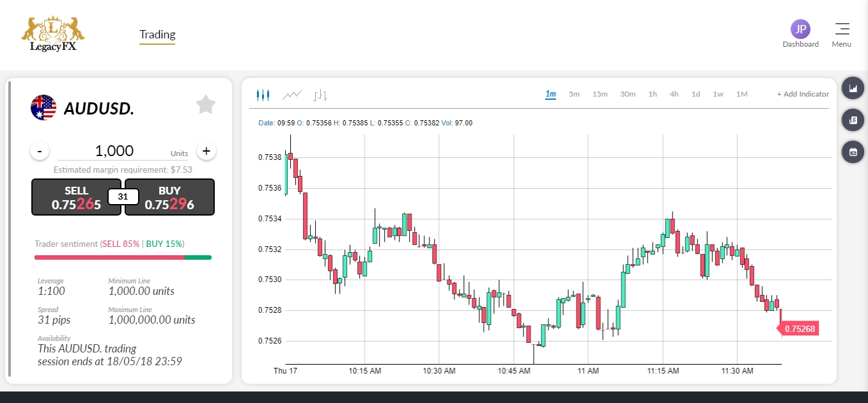
Task: Add AUDUSD to favorites with the star
Action: [206, 104]
